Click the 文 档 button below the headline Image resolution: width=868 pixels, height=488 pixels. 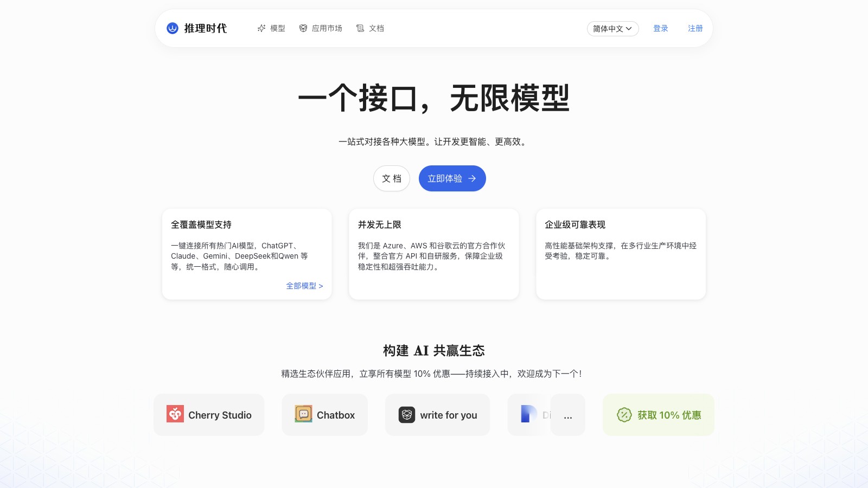391,178
